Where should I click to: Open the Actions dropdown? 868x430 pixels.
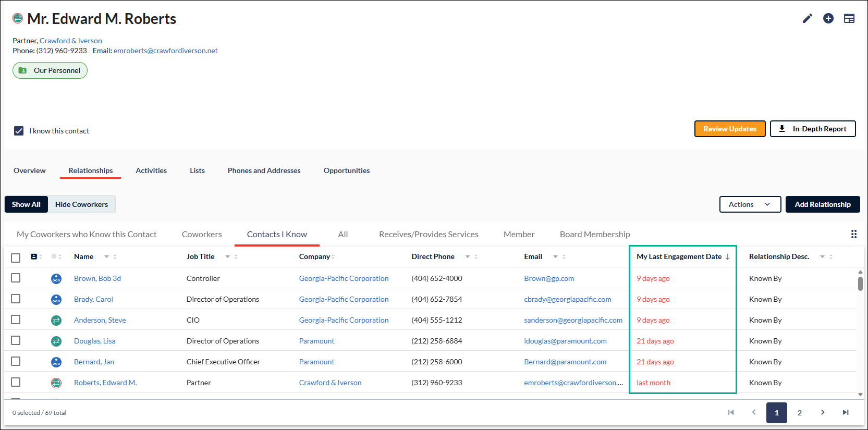[750, 204]
